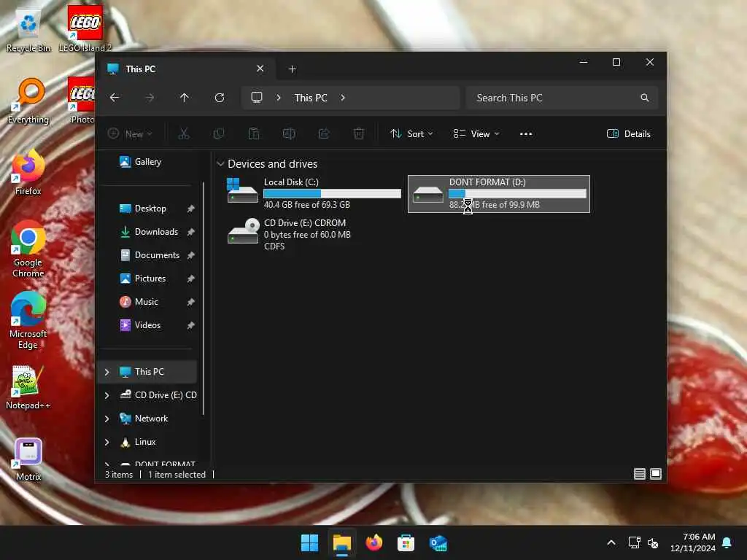Go back with the left arrow
747x560 pixels.
pyautogui.click(x=115, y=98)
